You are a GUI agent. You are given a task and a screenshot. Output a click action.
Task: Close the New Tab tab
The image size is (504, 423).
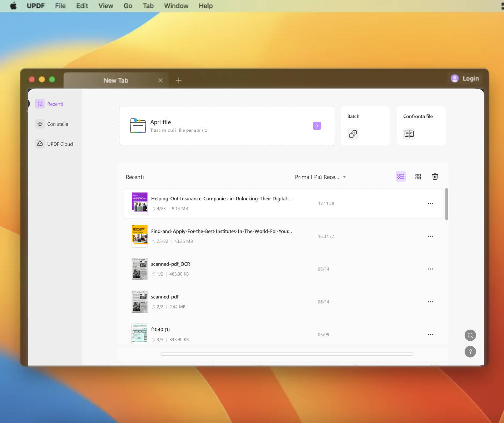coord(160,81)
